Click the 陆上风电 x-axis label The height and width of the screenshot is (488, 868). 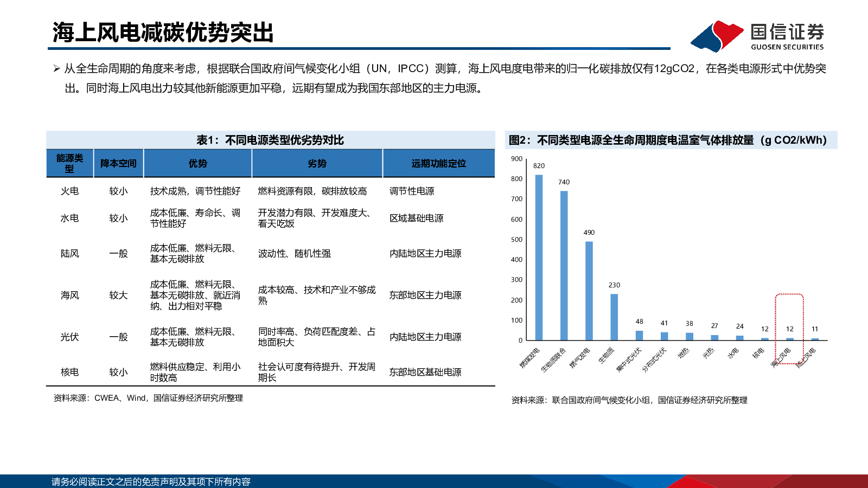[806, 358]
